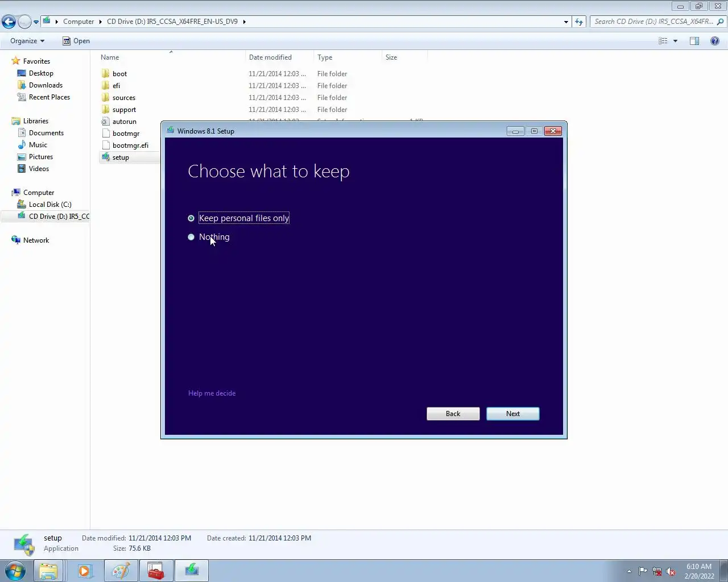
Task: Expand the address bar history dropdown
Action: [x=566, y=22]
